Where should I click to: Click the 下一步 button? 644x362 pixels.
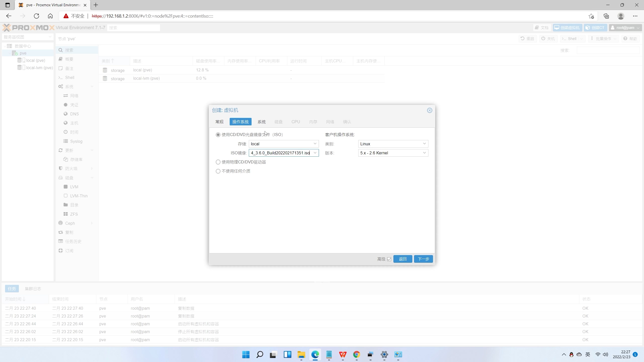tap(423, 259)
